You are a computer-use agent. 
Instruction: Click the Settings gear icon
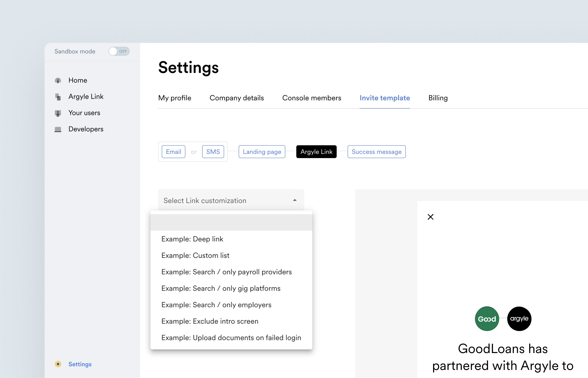pyautogui.click(x=58, y=364)
